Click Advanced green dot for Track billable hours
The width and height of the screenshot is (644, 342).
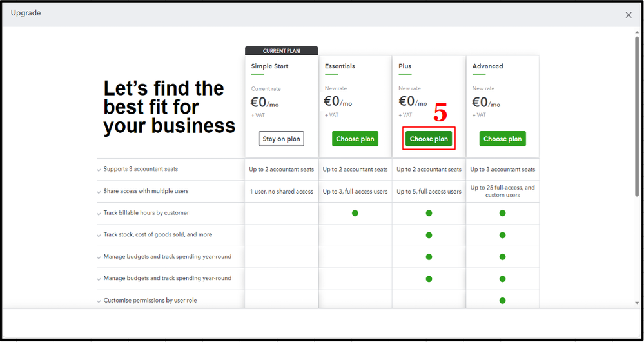502,213
